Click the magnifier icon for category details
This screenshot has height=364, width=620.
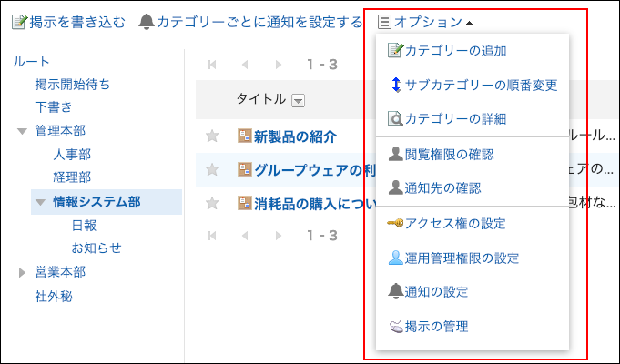pyautogui.click(x=394, y=119)
